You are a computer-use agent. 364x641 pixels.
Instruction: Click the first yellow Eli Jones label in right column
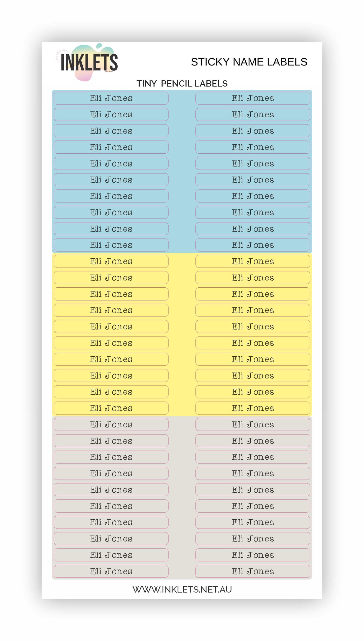tap(253, 261)
